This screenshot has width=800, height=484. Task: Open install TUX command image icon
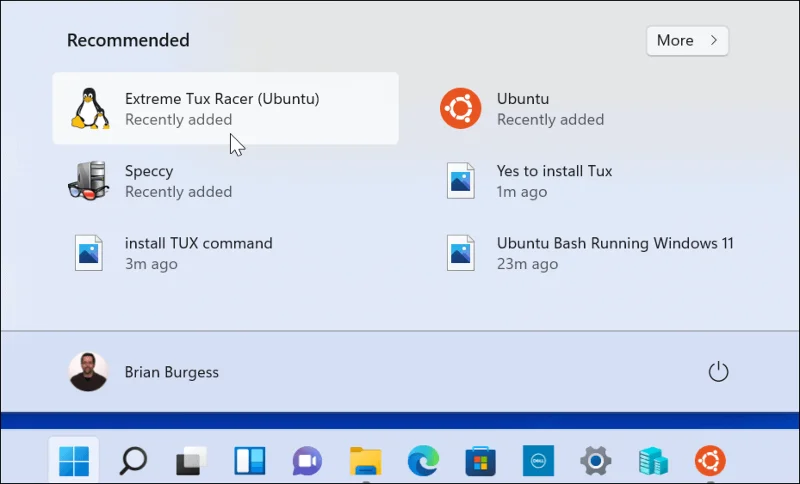coord(89,253)
